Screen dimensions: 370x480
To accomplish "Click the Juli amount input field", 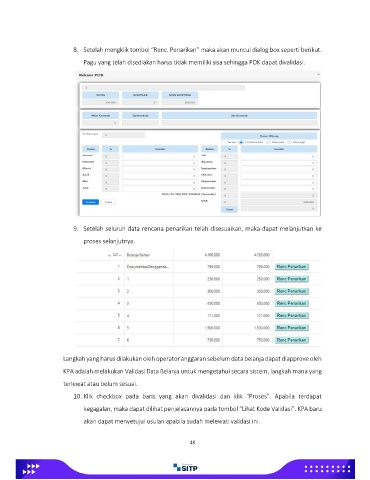I will pyautogui.click(x=279, y=156).
